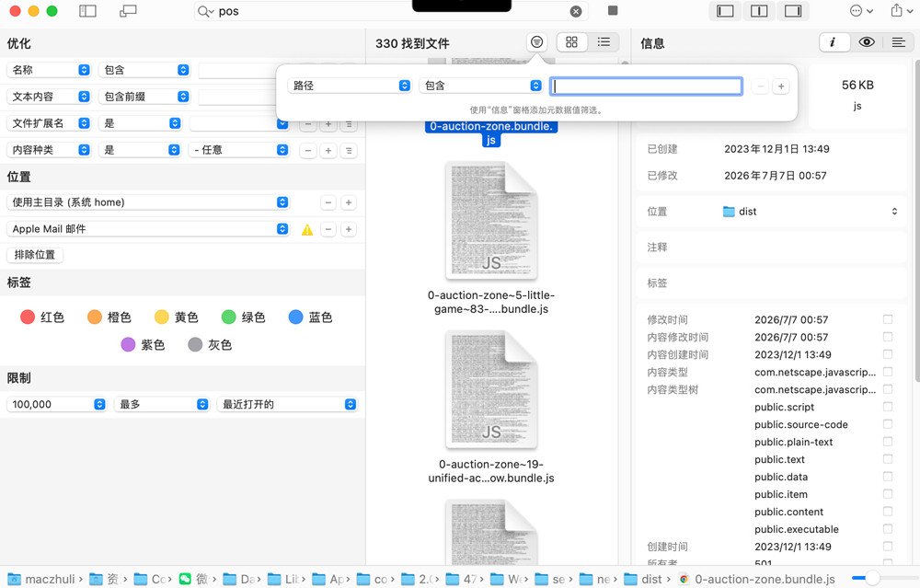Open the search magnifier options dropdown
The height and width of the screenshot is (588, 920).
point(206,11)
